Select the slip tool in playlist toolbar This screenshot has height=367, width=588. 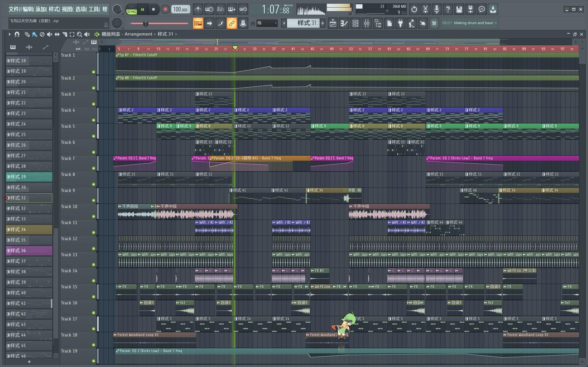pyautogui.click(x=57, y=34)
